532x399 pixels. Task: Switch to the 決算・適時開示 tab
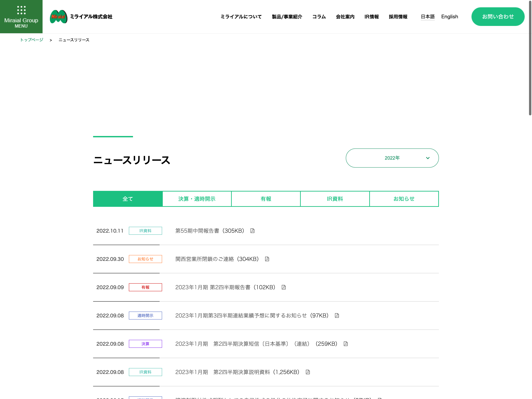197,199
